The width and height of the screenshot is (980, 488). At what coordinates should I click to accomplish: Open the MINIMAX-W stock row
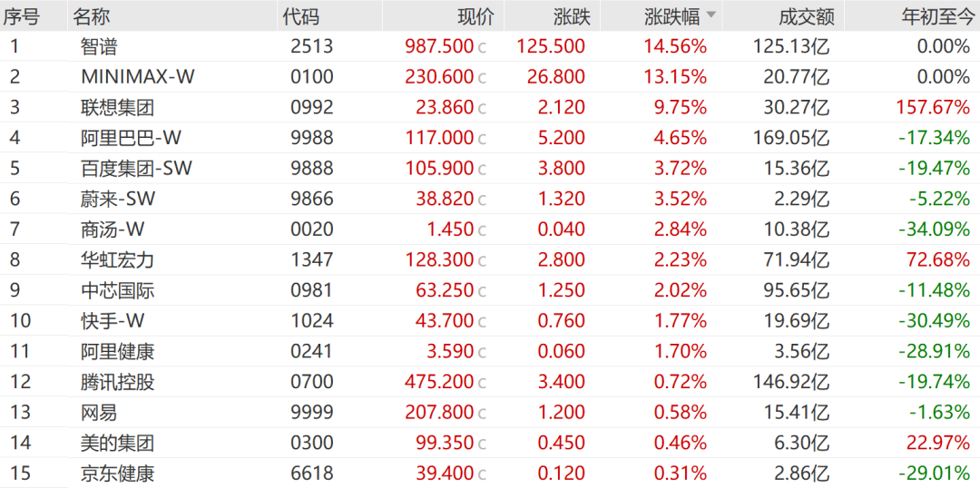tap(490, 76)
